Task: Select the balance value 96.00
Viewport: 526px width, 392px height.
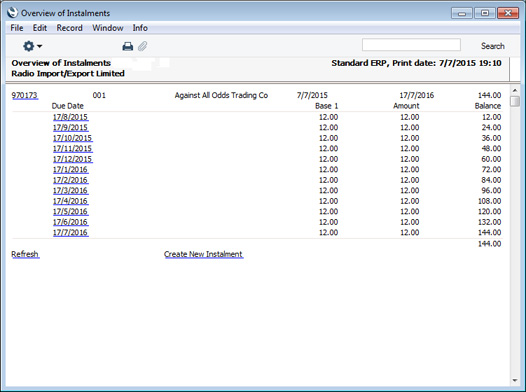Action: [491, 190]
